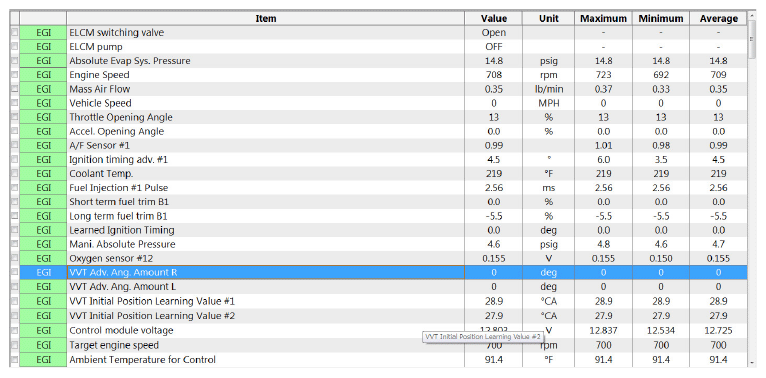This screenshot has height=378, width=766.
Task: Click Control module voltage minimum 12.534
Action: (661, 331)
